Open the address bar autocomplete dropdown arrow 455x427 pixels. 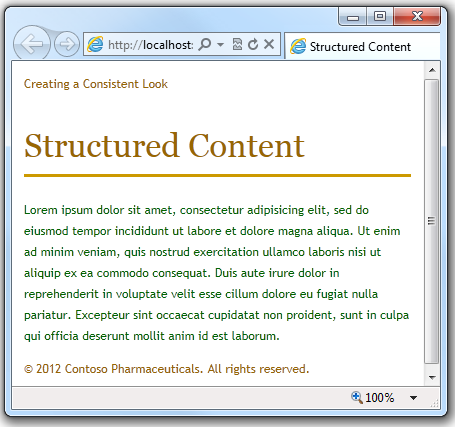point(220,44)
